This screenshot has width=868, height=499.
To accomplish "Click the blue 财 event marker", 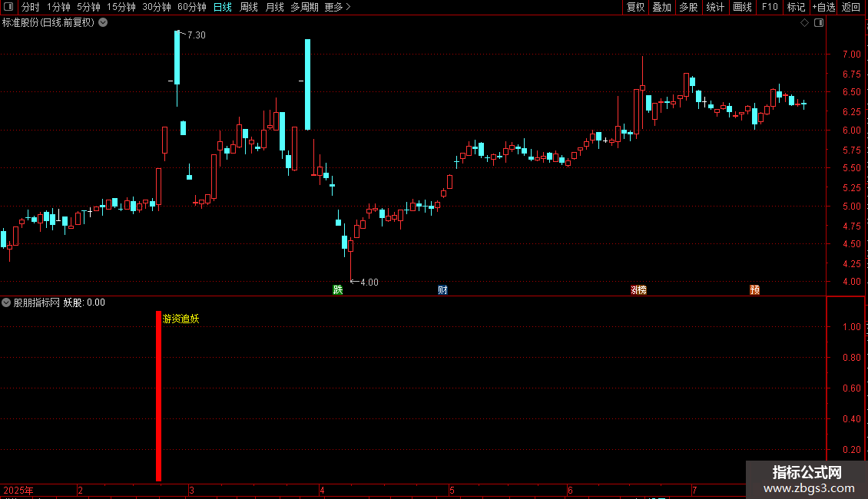I will click(x=442, y=289).
